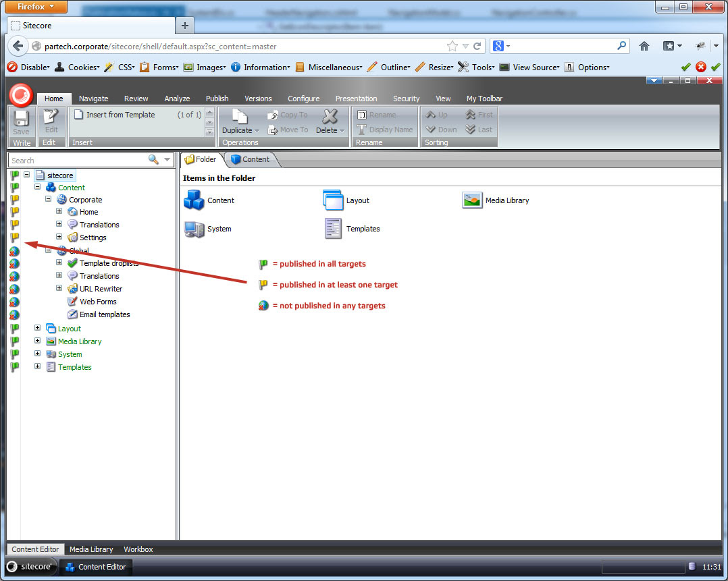Screen dimensions: 728x581
Task: Open View Source developer toolbar menu
Action: pyautogui.click(x=529, y=67)
